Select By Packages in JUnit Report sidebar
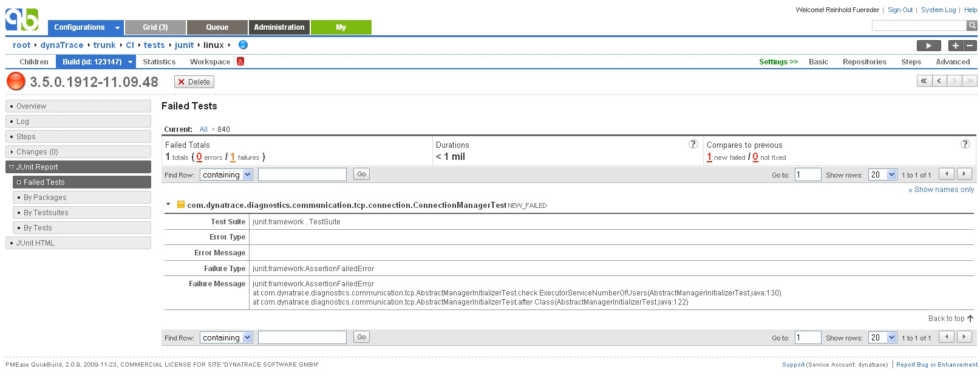The height and width of the screenshot is (383, 980). point(45,198)
